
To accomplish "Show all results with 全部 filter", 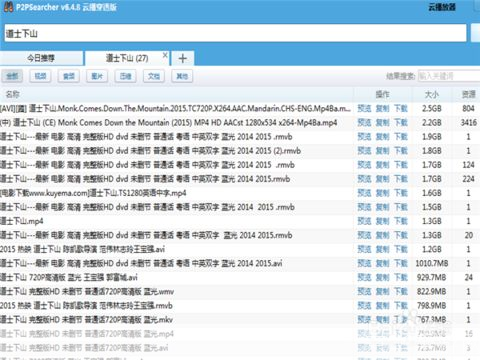I will (x=12, y=76).
